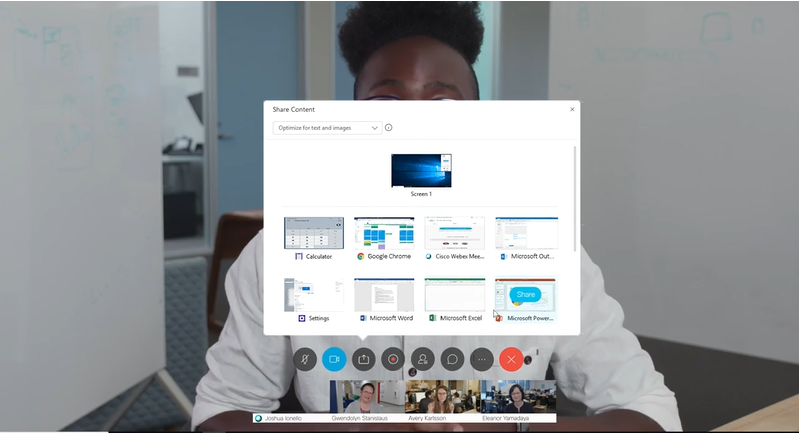The width and height of the screenshot is (800, 433).
Task: Select the Cisco Webex Meetings window thumbnail
Action: (x=455, y=233)
